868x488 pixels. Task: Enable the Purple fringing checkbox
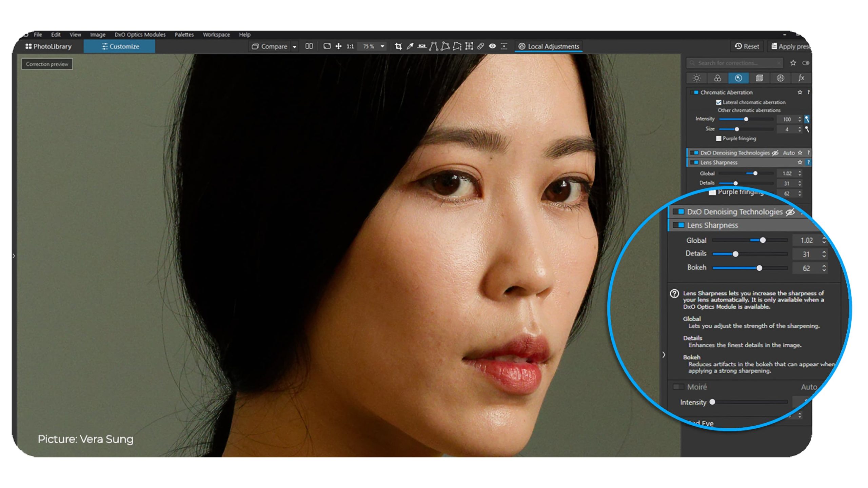pyautogui.click(x=719, y=139)
